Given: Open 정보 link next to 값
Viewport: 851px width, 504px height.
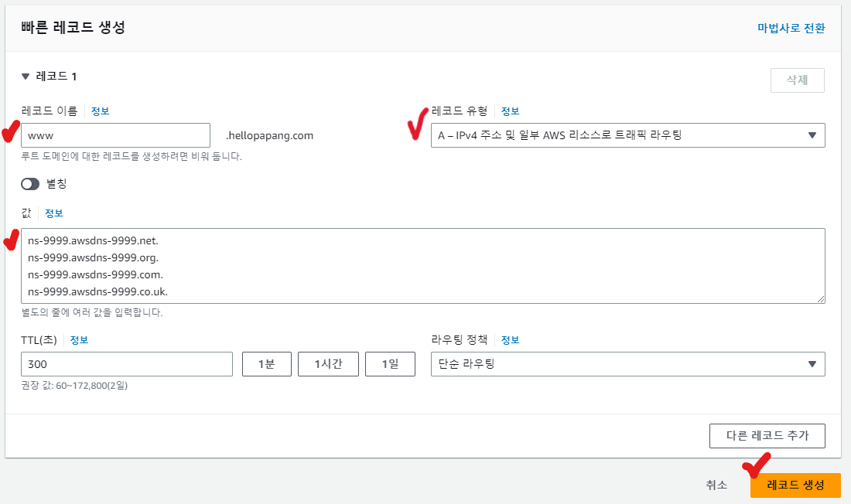Looking at the screenshot, I should (54, 213).
